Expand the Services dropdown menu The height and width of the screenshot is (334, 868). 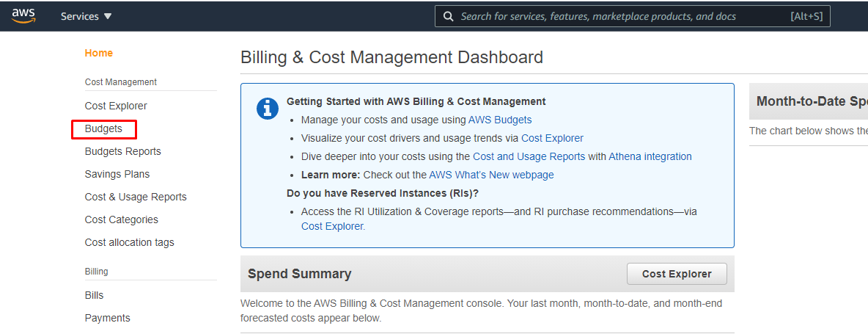click(x=87, y=16)
